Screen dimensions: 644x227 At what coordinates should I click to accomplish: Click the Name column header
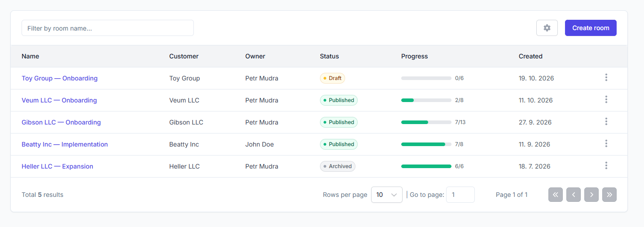pyautogui.click(x=31, y=56)
